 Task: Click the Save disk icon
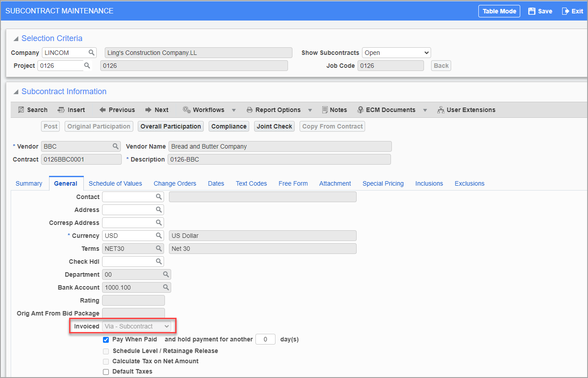coord(532,11)
